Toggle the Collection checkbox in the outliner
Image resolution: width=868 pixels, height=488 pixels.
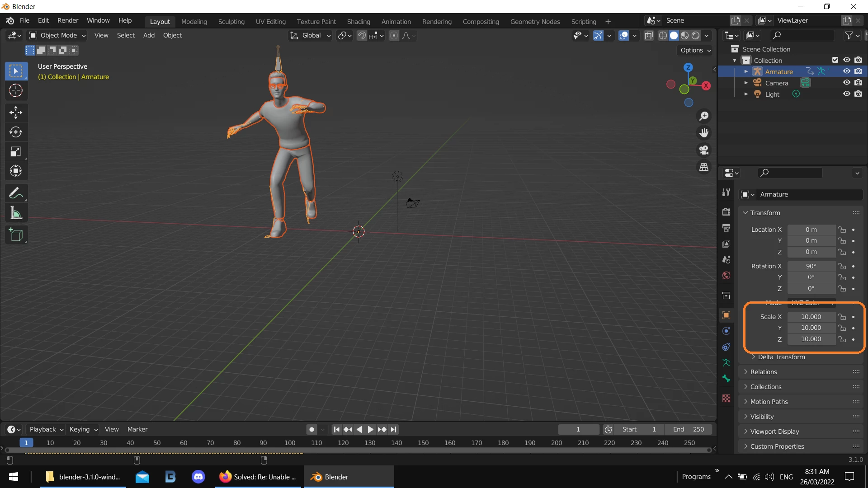[x=834, y=60]
